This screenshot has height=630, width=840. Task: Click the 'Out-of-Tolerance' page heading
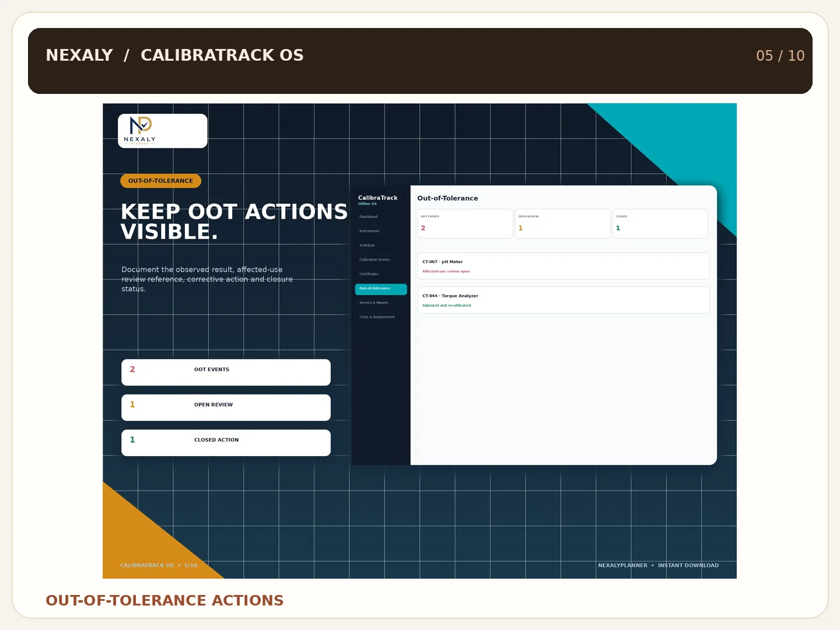(x=447, y=198)
